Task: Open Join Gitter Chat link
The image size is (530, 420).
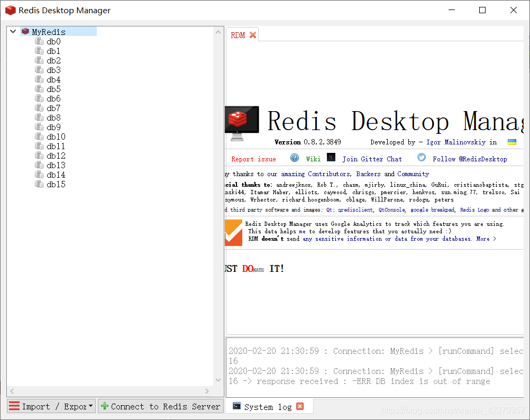Action: point(372,159)
